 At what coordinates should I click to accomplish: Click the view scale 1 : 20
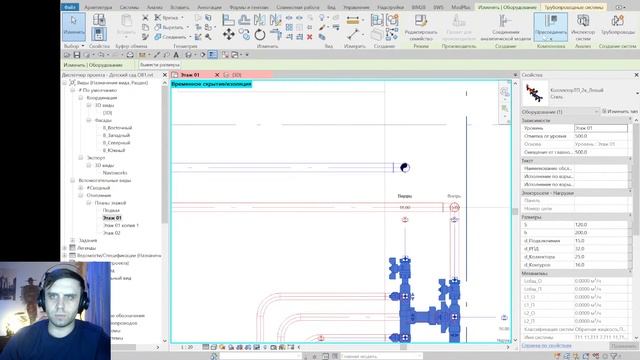[187, 347]
